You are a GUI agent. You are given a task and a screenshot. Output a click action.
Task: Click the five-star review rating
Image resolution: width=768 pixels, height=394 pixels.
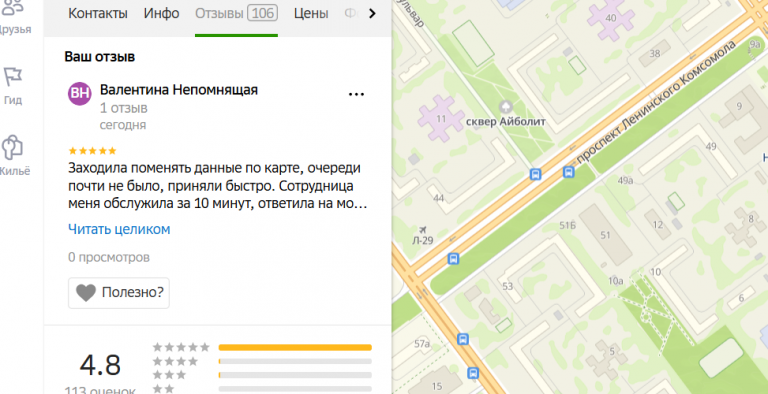92,150
